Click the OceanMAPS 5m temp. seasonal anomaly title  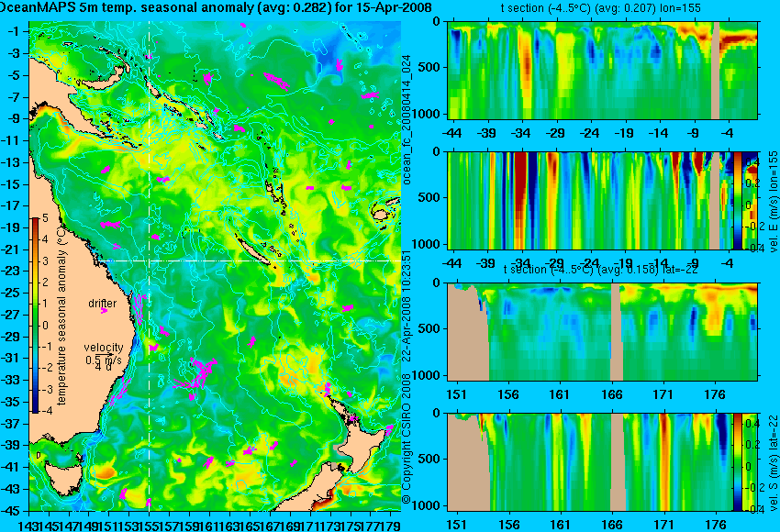(x=216, y=7)
